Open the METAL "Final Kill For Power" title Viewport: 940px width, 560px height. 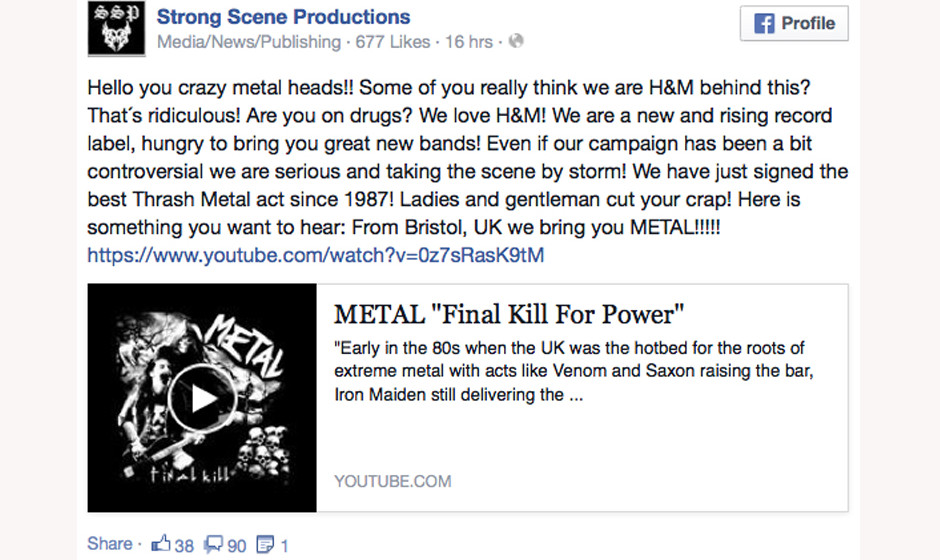(509, 314)
